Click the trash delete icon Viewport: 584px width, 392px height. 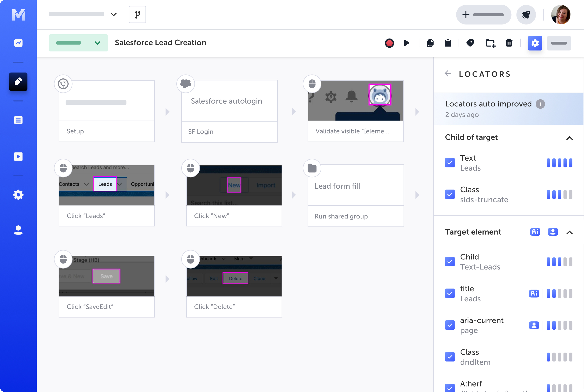509,43
